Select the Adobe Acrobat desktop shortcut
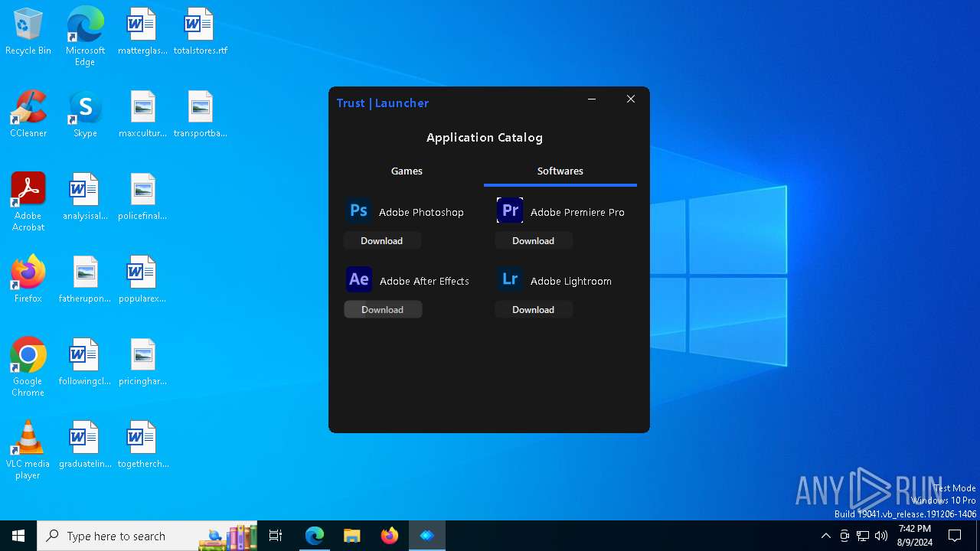 click(28, 201)
